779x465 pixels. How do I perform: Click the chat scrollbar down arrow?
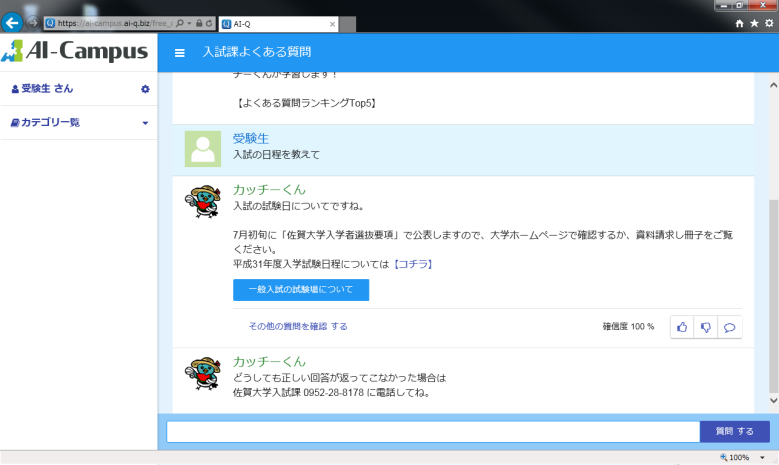774,400
